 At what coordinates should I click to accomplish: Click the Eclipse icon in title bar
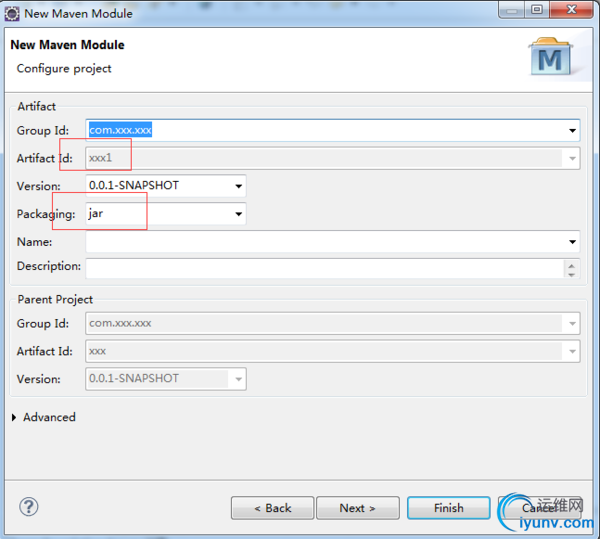[x=12, y=14]
